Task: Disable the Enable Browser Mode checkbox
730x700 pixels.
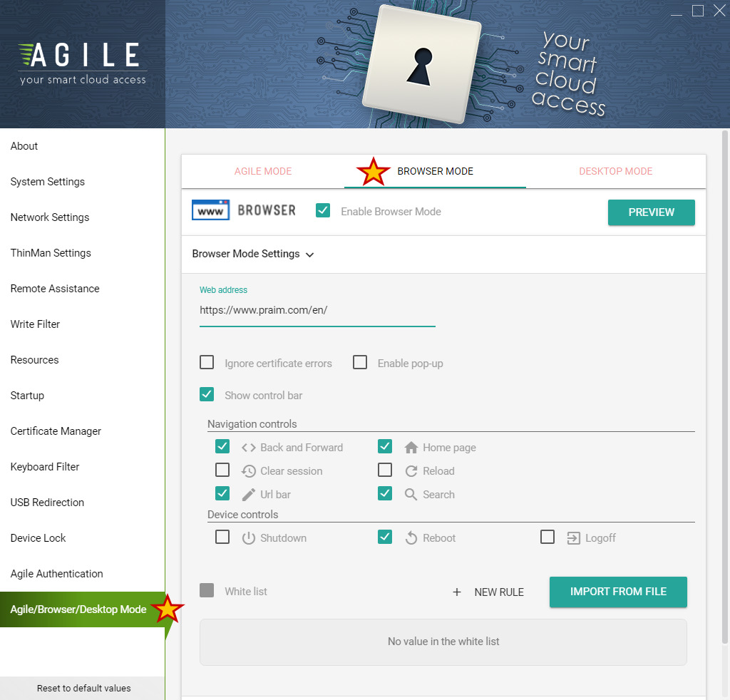Action: point(323,211)
